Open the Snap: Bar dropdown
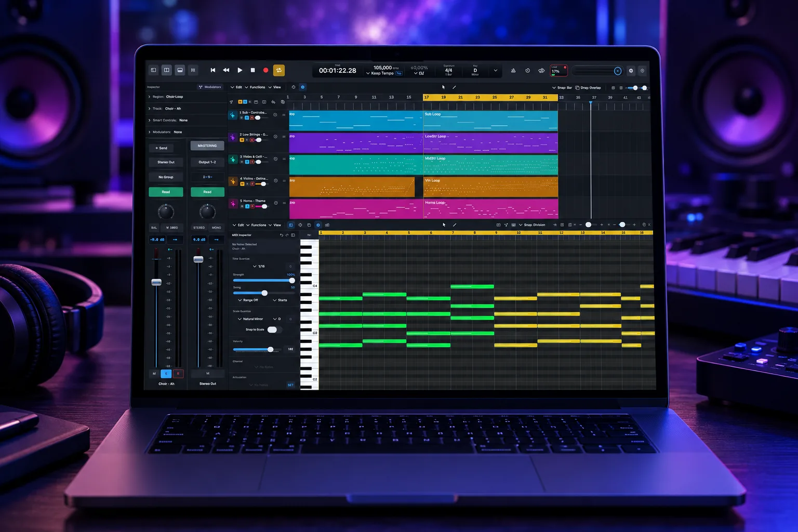Viewport: 798px width, 532px height. [562, 88]
